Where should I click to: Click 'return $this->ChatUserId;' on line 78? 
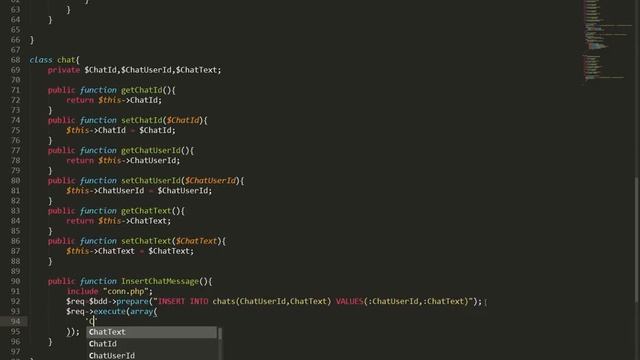point(123,161)
